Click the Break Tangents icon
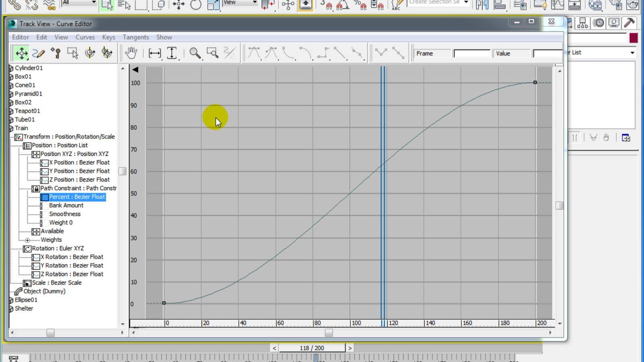This screenshot has width=644, height=362. (381, 53)
